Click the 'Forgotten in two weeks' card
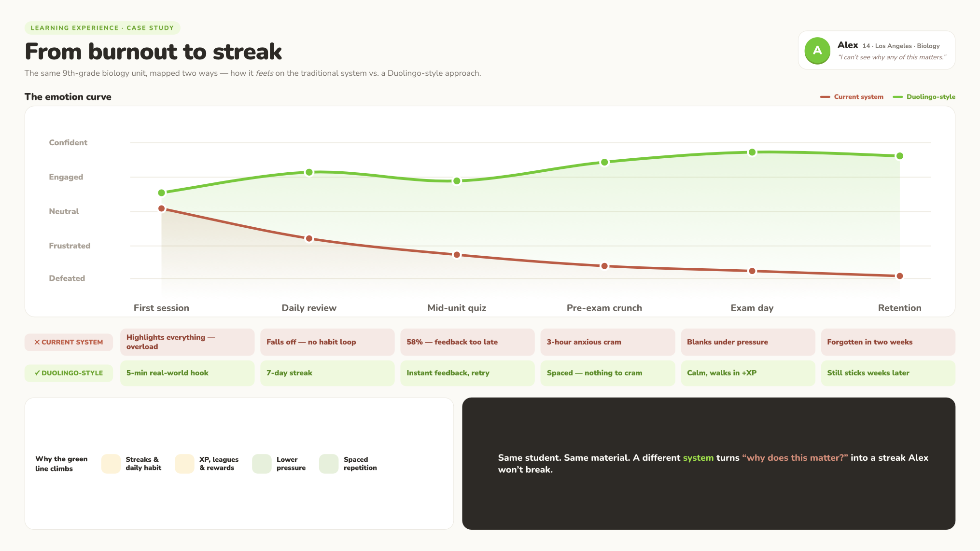This screenshot has width=980, height=551. tap(888, 342)
